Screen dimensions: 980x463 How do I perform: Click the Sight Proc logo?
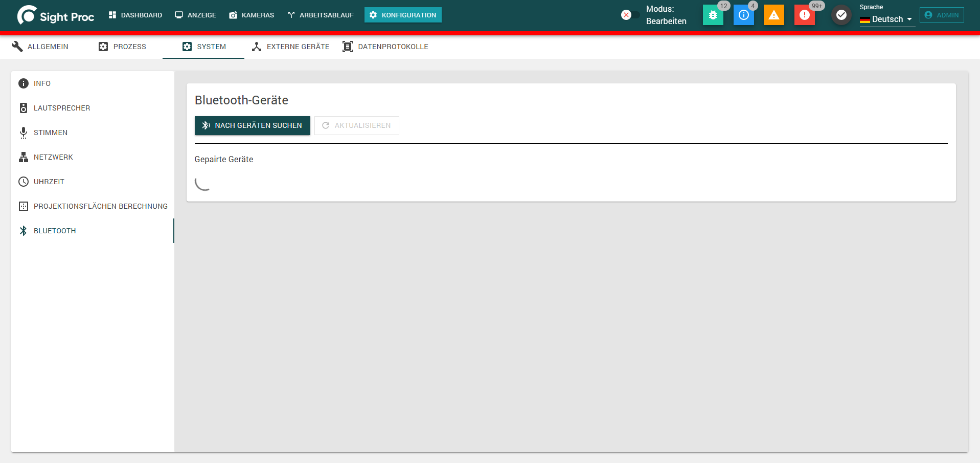pos(56,15)
